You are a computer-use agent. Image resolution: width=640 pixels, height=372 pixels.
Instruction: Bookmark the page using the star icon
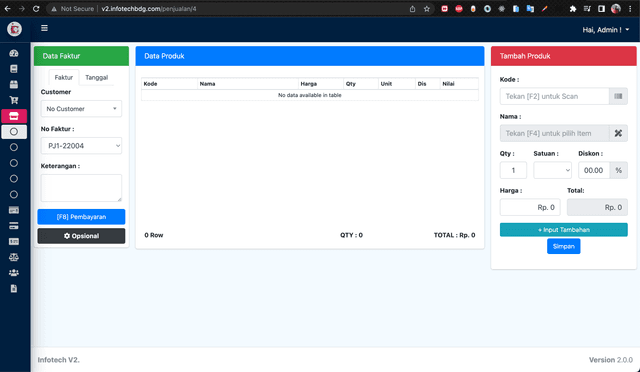427,9
